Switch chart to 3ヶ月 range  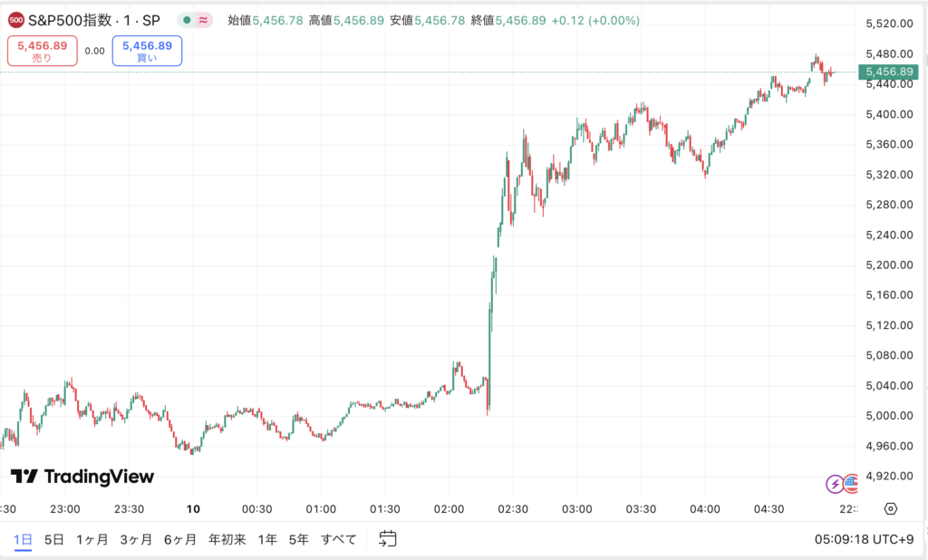(x=136, y=539)
